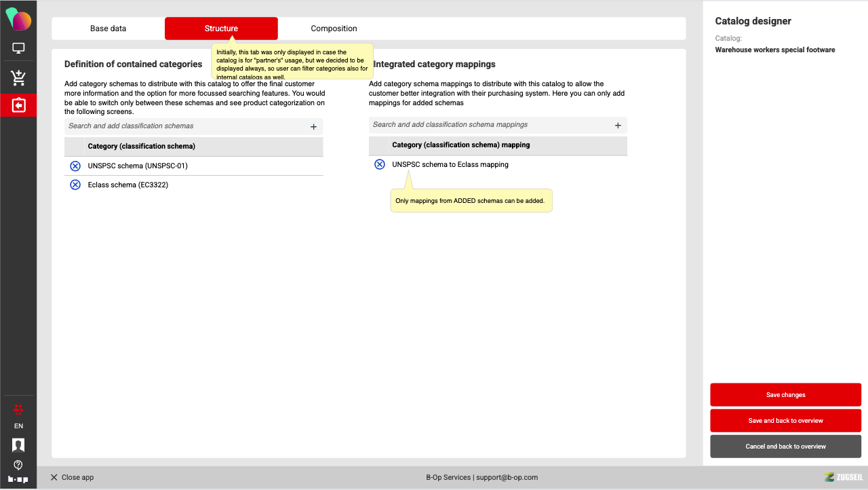This screenshot has height=490, width=868.
Task: Select the Structure tab
Action: [221, 29]
